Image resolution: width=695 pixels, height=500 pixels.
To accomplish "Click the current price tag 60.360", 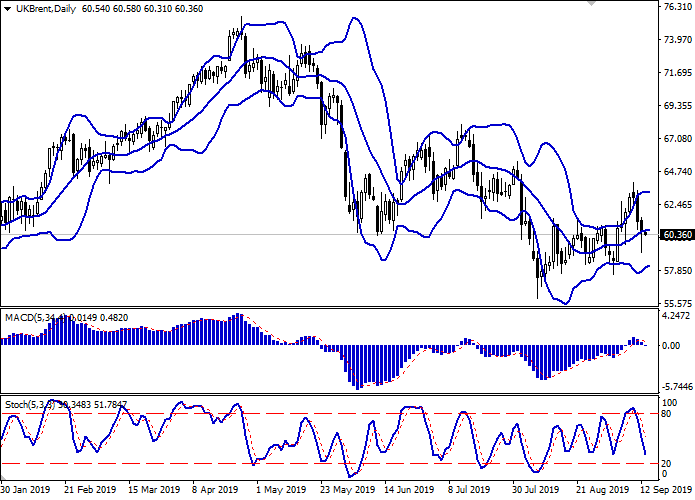I will click(677, 235).
